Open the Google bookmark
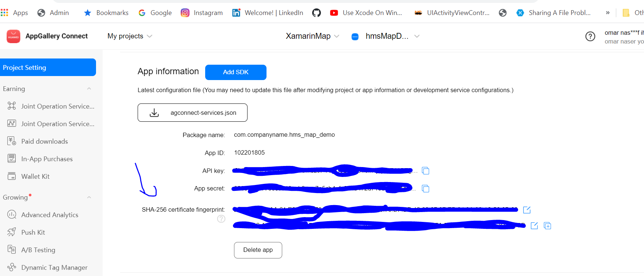644x276 pixels. tap(155, 13)
